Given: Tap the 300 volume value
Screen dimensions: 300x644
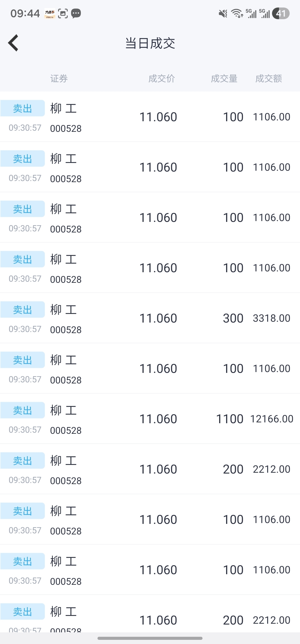Looking at the screenshot, I should [233, 318].
